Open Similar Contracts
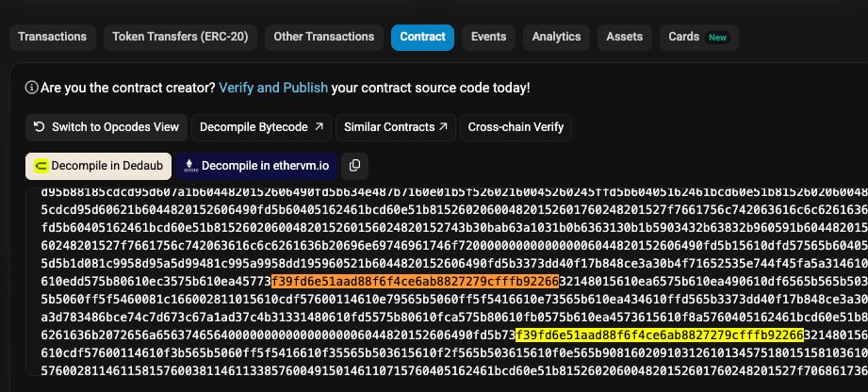The width and height of the screenshot is (868, 392). pos(396,127)
